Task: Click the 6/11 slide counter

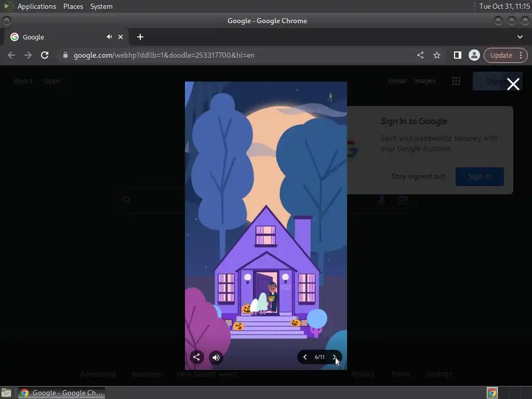Action: 320,357
